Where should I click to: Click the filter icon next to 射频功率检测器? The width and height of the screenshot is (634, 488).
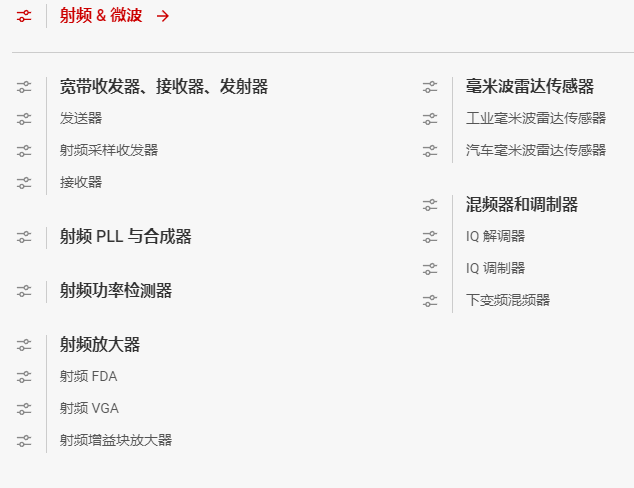pyautogui.click(x=24, y=291)
